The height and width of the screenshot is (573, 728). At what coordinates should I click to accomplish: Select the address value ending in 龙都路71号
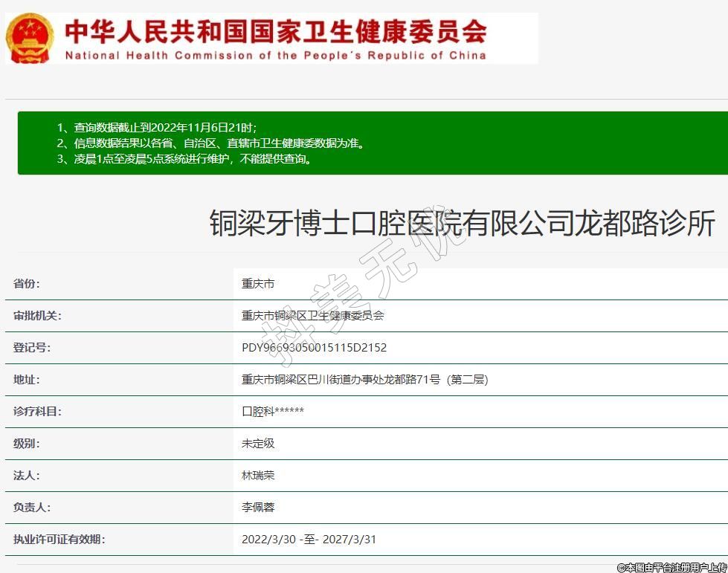pos(364,380)
